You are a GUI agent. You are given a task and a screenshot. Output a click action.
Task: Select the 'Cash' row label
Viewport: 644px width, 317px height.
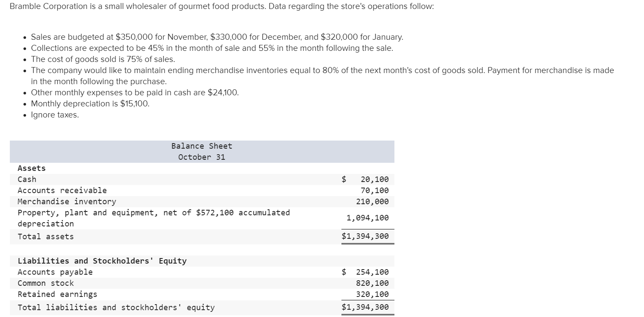(x=27, y=179)
